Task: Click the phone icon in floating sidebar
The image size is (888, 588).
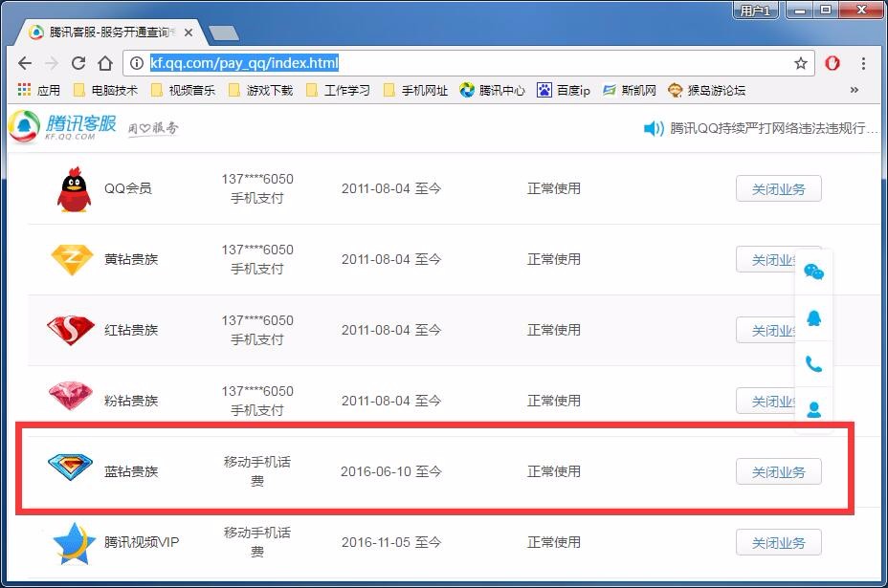Action: pos(813,363)
